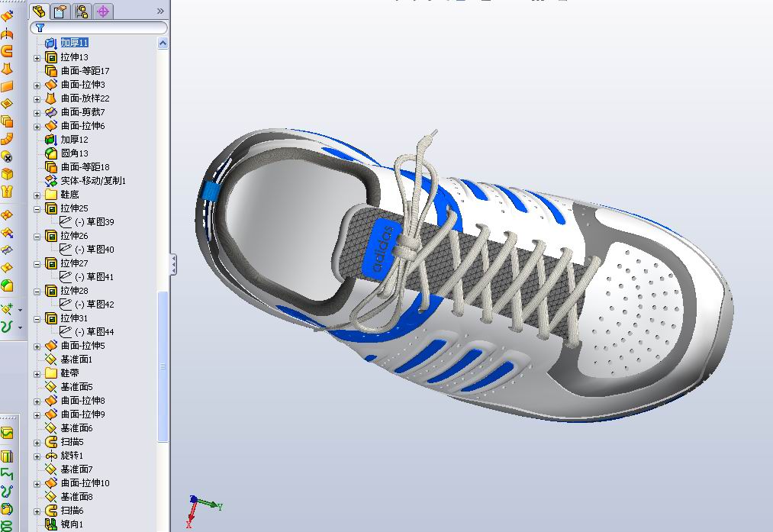Screen dimensions: 773x532
Task: Expand the 鞋底 folder
Action: pos(37,195)
